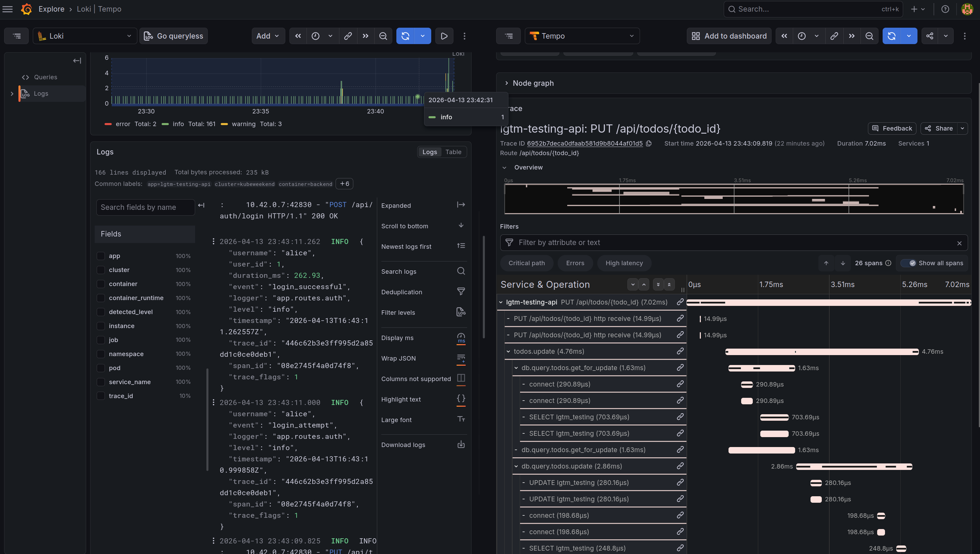Copy link icon for todos.update span
Viewport: 980px width, 554px height.
680,351
